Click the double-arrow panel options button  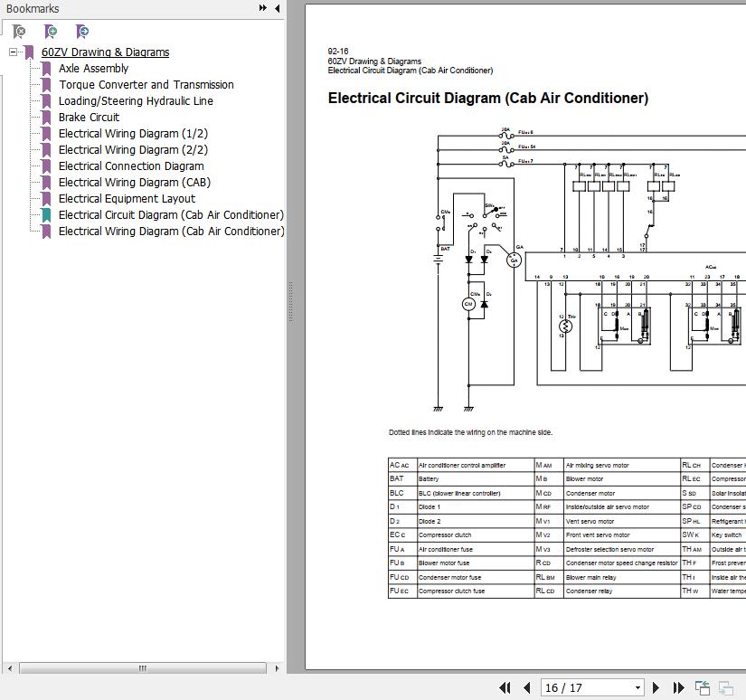262,8
